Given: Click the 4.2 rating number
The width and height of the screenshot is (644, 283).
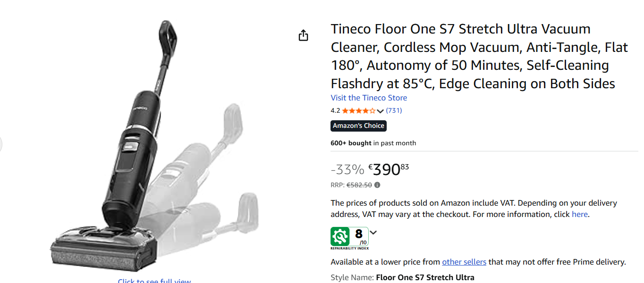Looking at the screenshot, I should tap(335, 111).
